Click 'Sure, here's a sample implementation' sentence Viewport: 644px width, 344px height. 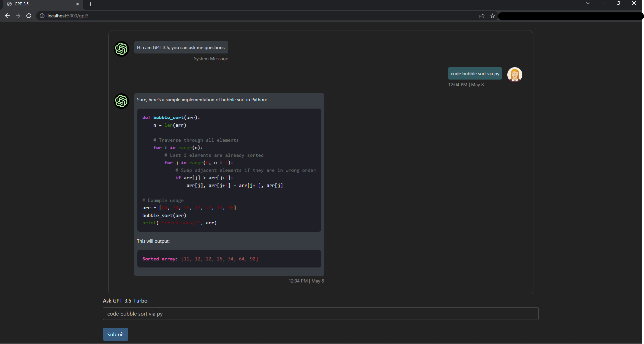[x=202, y=100]
